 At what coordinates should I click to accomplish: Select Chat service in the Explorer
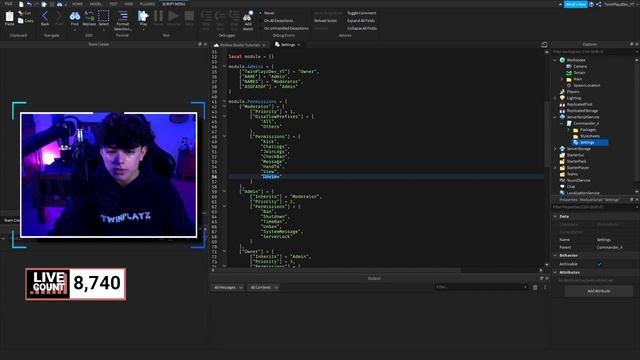pos(571,187)
